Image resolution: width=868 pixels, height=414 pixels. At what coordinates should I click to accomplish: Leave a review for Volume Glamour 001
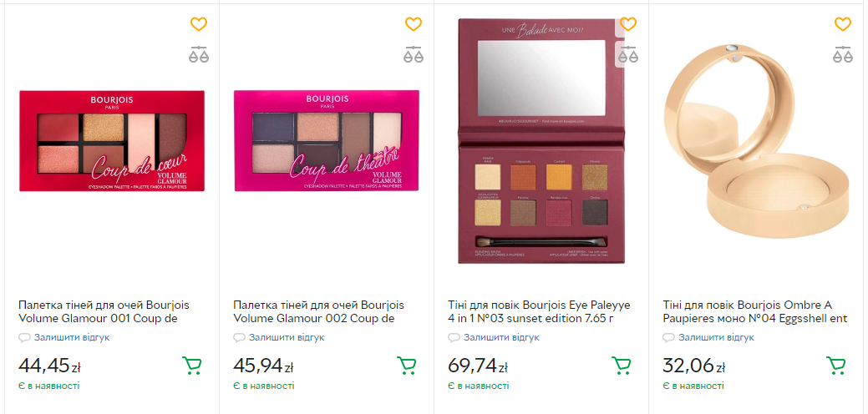pos(71,337)
